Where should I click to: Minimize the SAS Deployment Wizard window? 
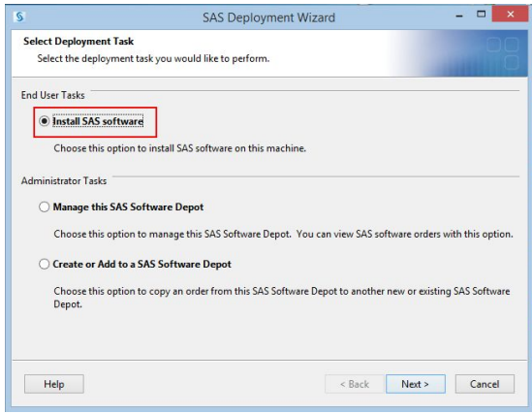[459, 16]
